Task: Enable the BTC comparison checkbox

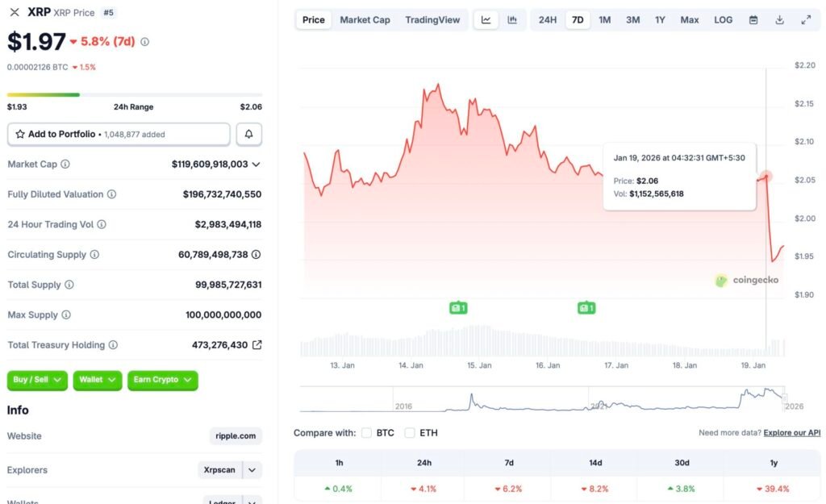Action: [367, 432]
